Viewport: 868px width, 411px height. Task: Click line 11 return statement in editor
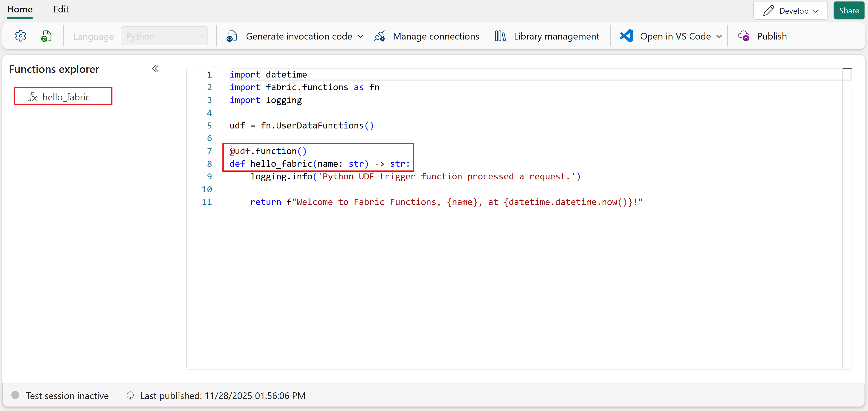click(x=446, y=202)
